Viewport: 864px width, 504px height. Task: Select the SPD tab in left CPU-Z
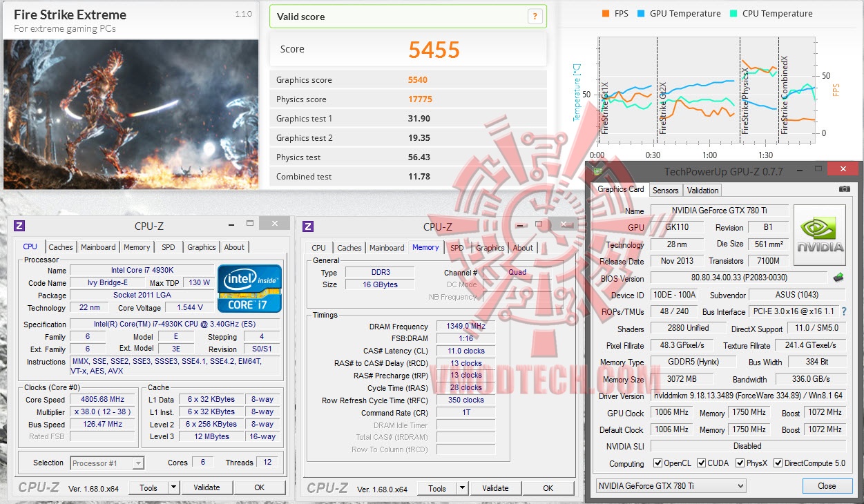(x=169, y=247)
